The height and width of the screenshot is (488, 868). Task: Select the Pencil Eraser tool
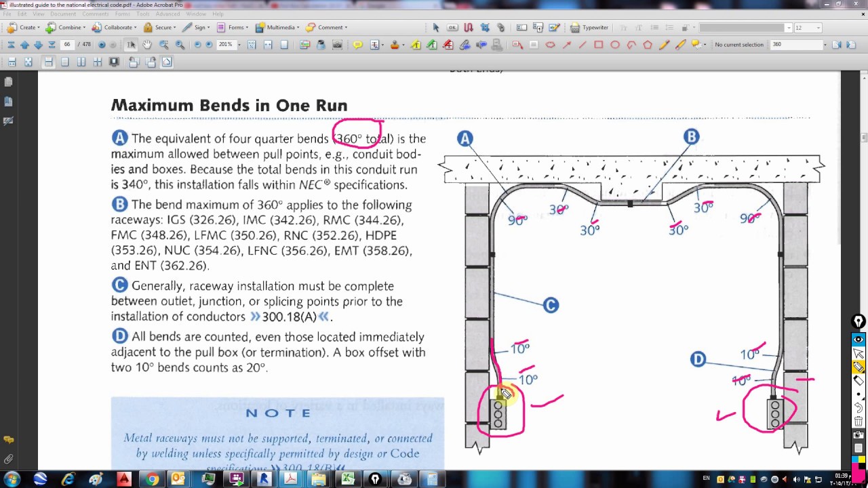pos(680,45)
